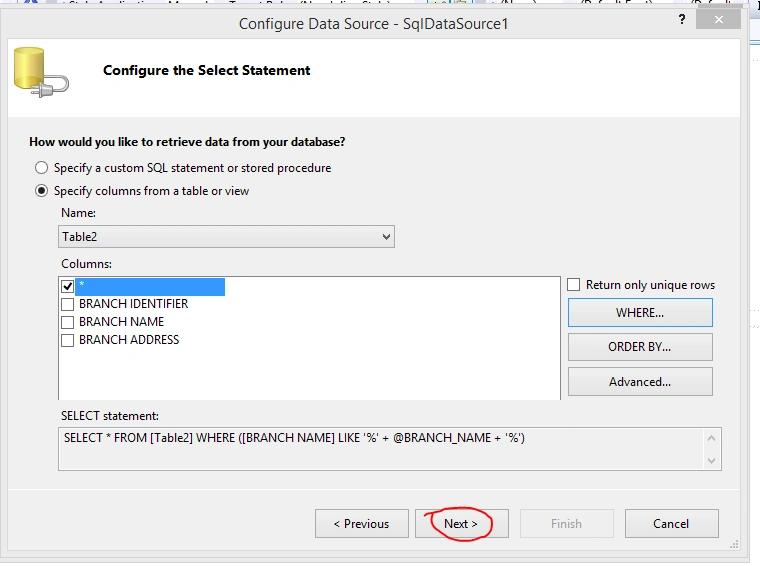Uncheck the asterisk all-columns checkbox
760x566 pixels.
67,286
